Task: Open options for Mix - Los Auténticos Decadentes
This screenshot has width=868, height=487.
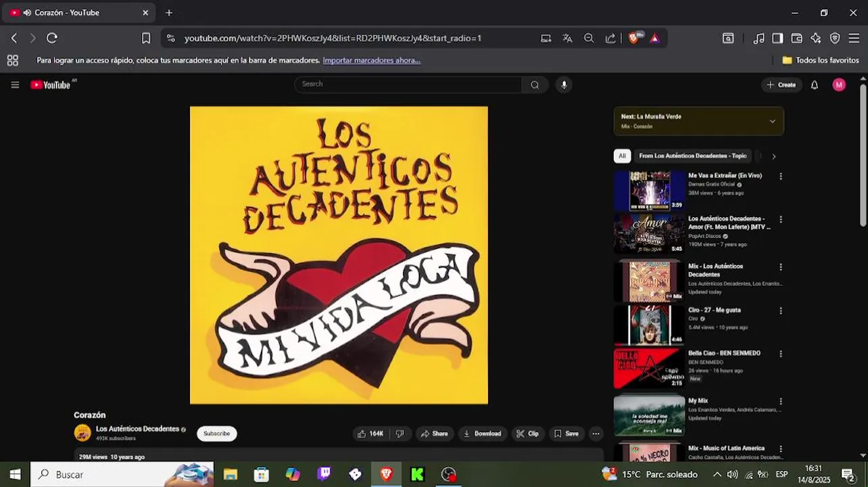Action: click(781, 267)
